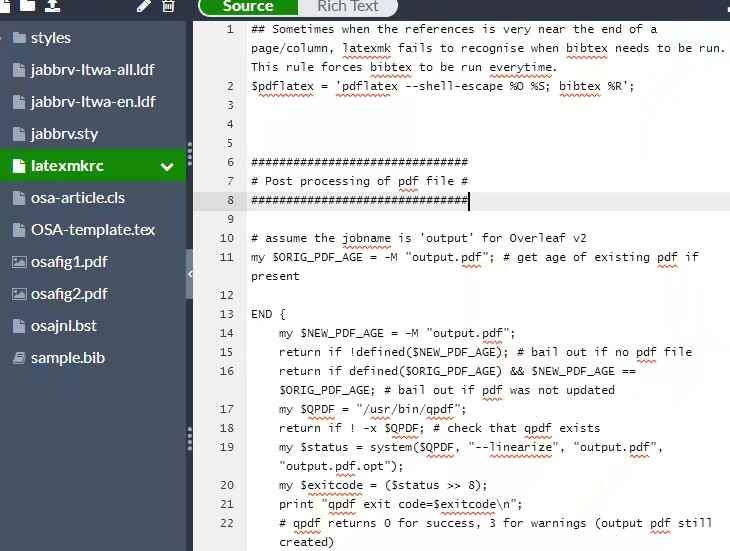The width and height of the screenshot is (730, 551).
Task: Switch to Rich Text editor mode
Action: click(x=347, y=7)
